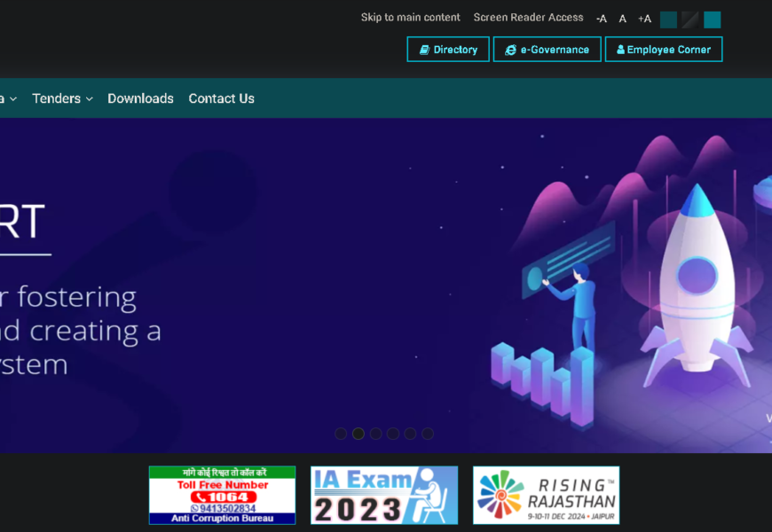The height and width of the screenshot is (532, 772).
Task: Click Skip to main content link
Action: tap(410, 18)
